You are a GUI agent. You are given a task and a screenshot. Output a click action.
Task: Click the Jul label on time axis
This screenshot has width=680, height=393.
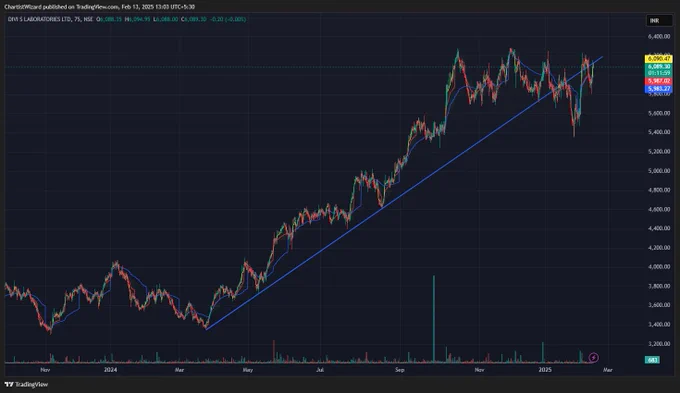320,370
